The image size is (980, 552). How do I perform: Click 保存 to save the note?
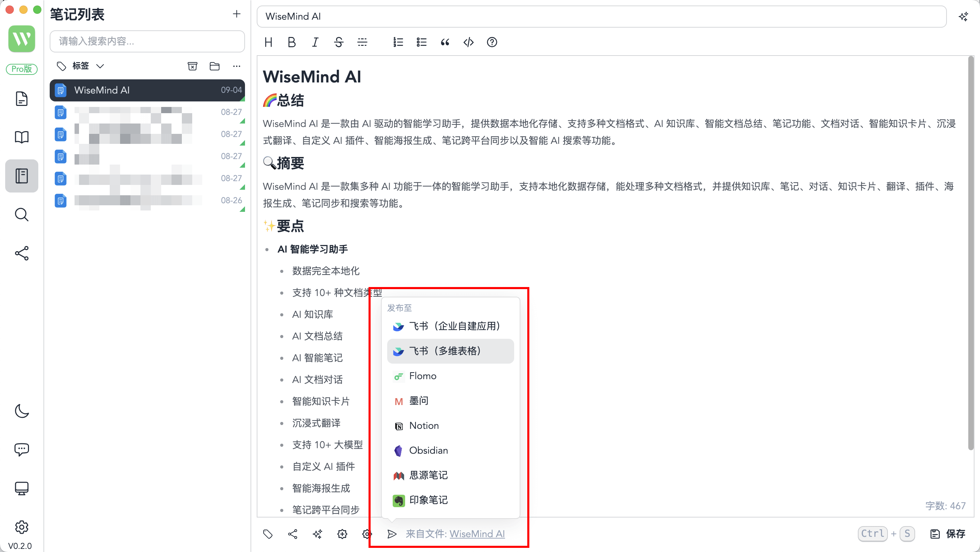pyautogui.click(x=956, y=534)
